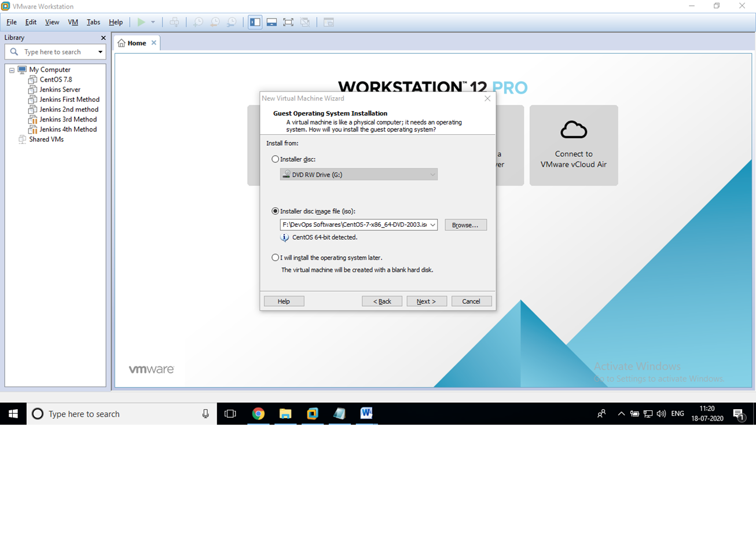This screenshot has width=756, height=552.
Task: Open Chrome from the taskbar
Action: (258, 414)
